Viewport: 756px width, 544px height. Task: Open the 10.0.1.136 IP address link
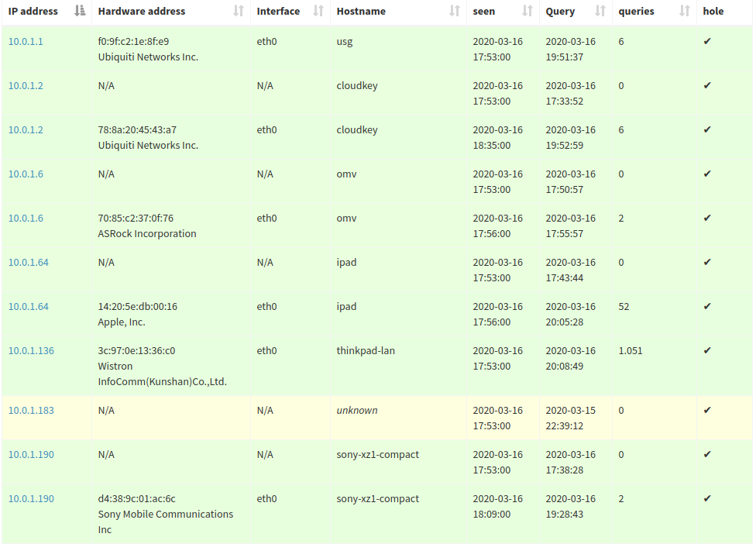(x=31, y=350)
